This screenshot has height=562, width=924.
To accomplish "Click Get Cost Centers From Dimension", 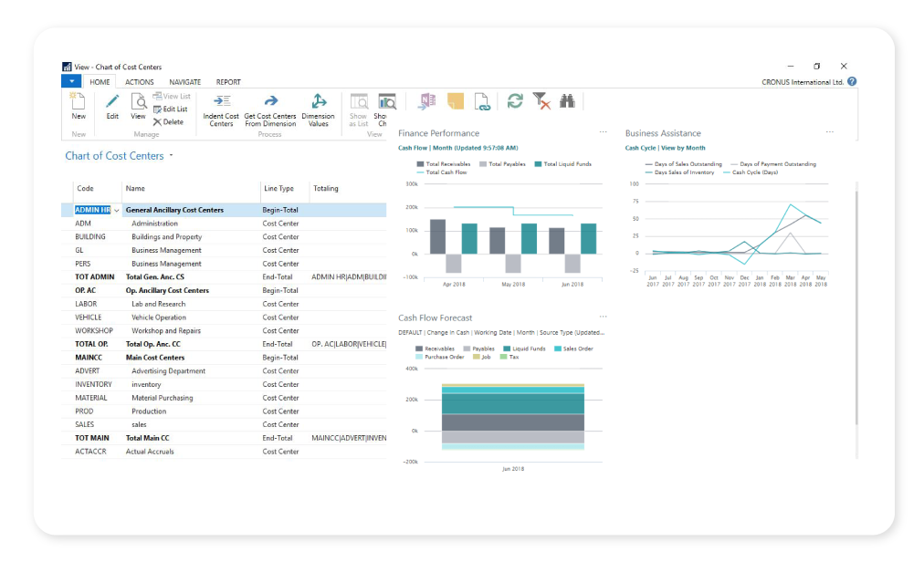I will pos(270,110).
